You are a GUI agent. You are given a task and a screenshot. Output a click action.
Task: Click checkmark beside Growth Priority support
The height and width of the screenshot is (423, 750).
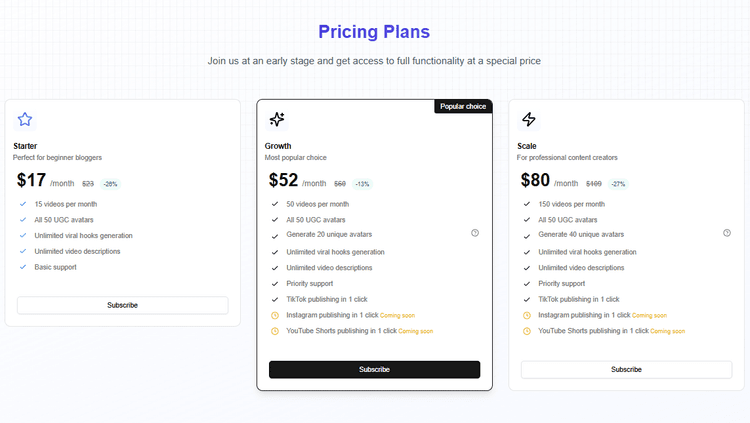[x=275, y=283]
